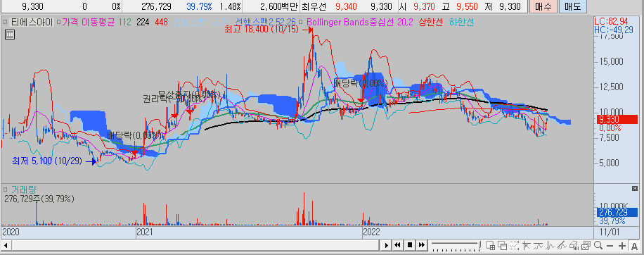
Task: Click the diagonal trendline tool icon
Action: click(562, 246)
